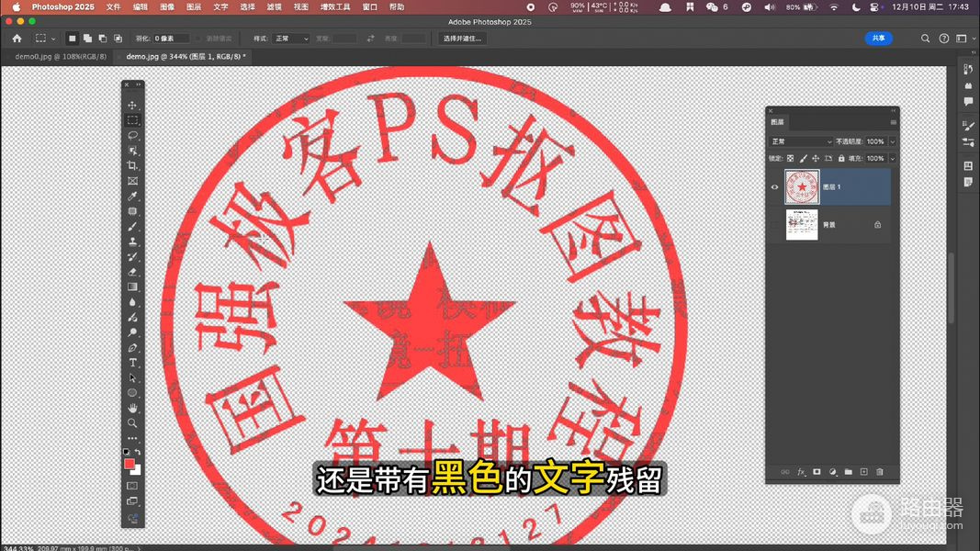Open the 填充 fill dropdown arrow
This screenshot has width=980, height=551.
click(x=892, y=159)
